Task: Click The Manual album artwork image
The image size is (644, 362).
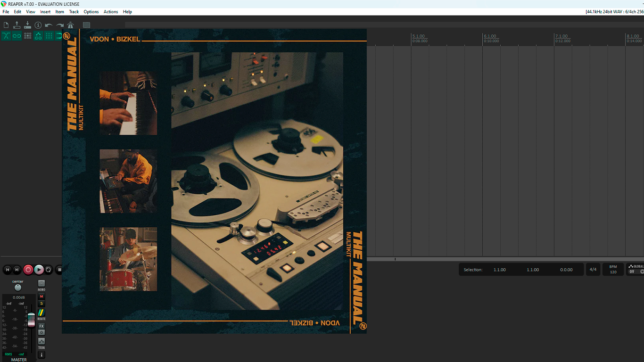Action: point(215,181)
